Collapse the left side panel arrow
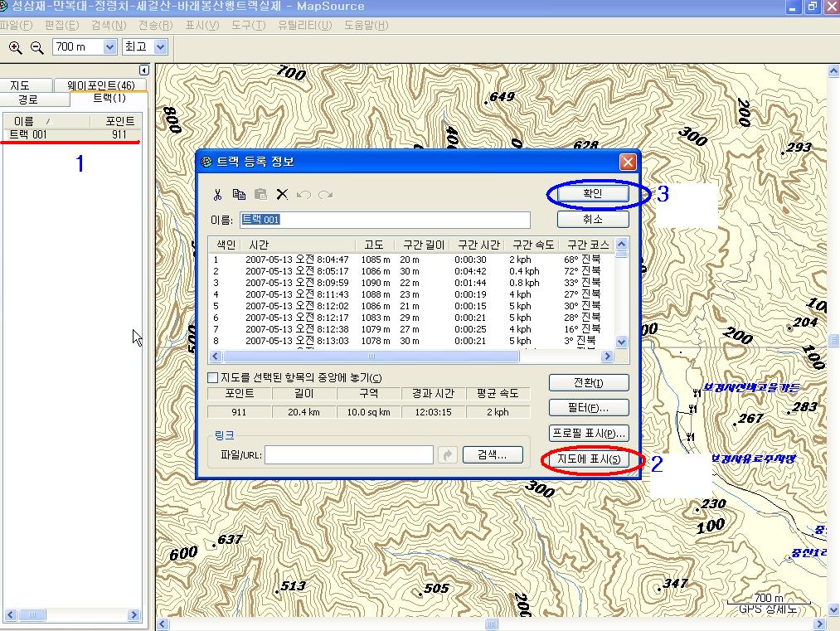Image resolution: width=840 pixels, height=631 pixels. point(143,70)
